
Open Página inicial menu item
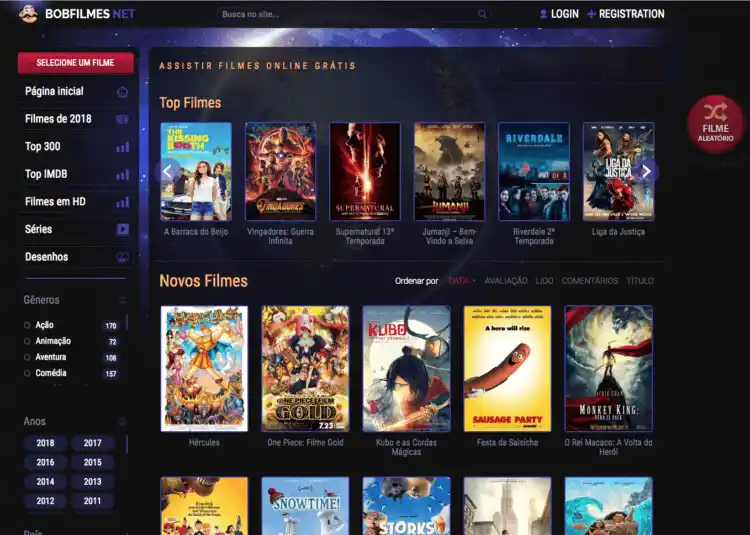point(77,91)
